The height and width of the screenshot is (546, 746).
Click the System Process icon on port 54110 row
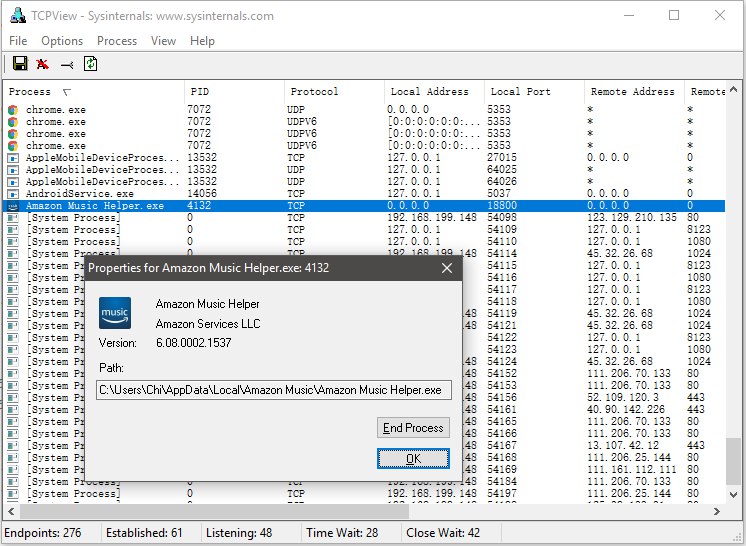pyautogui.click(x=13, y=242)
